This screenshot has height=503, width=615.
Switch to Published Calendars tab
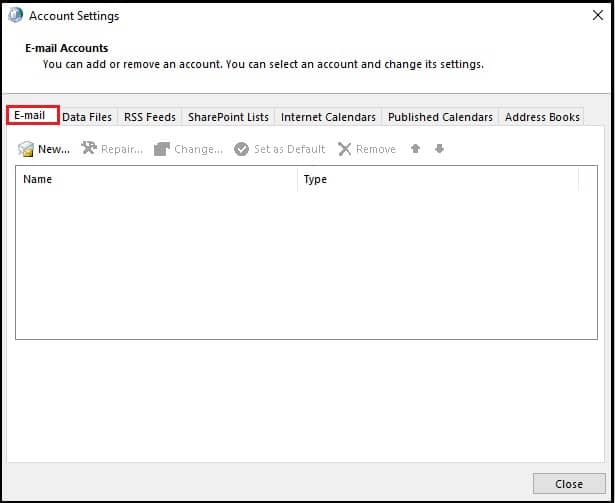tap(440, 117)
